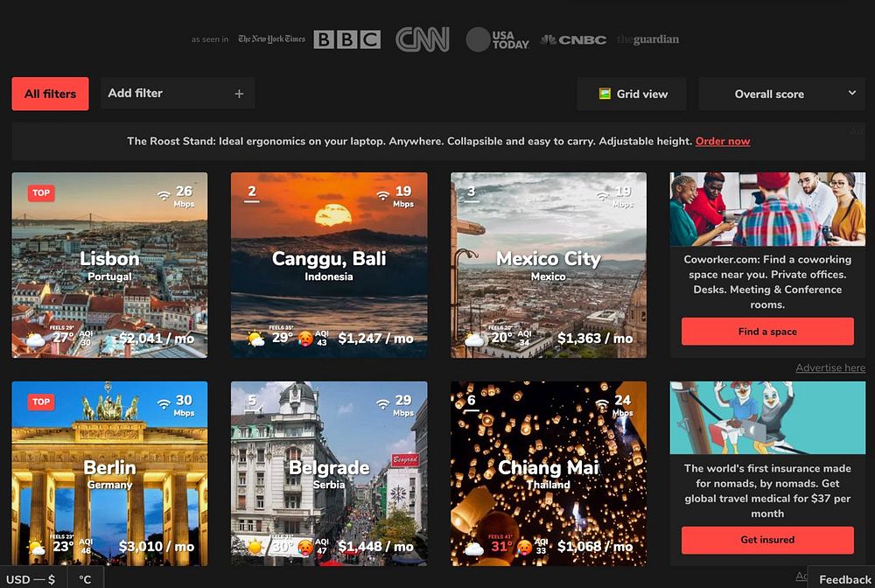The image size is (875, 588).
Task: Click the hot face emoji on Canggu card
Action: [x=305, y=338]
